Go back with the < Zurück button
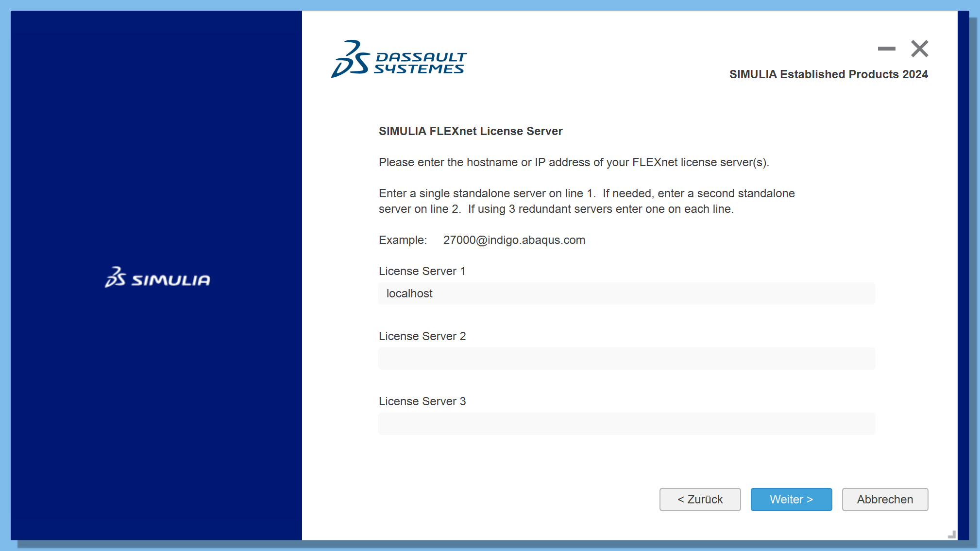This screenshot has height=551, width=980. tap(700, 499)
